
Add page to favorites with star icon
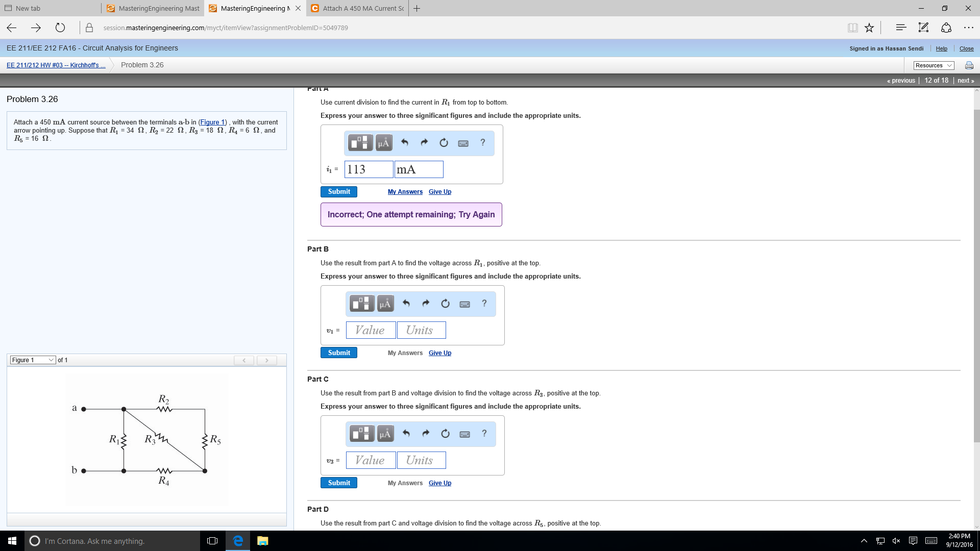pyautogui.click(x=869, y=28)
